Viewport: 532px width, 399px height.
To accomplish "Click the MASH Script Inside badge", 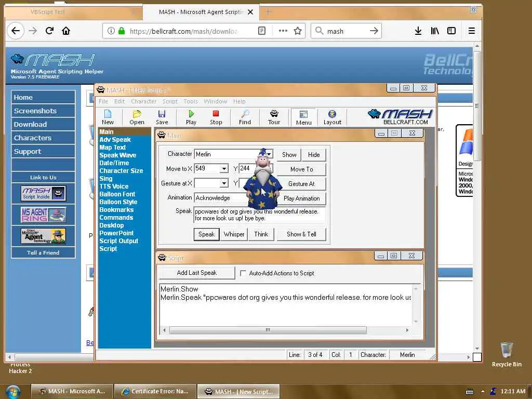I will coord(44,193).
